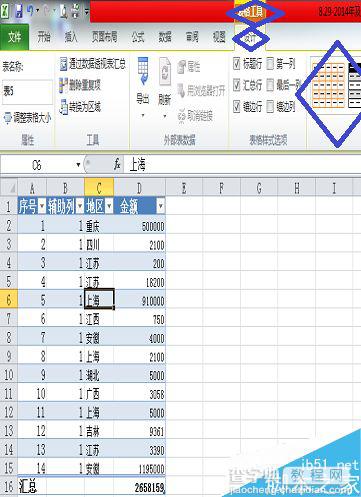Click the 转换为区域 icon
This screenshot has height=497, width=361.
pos(63,107)
